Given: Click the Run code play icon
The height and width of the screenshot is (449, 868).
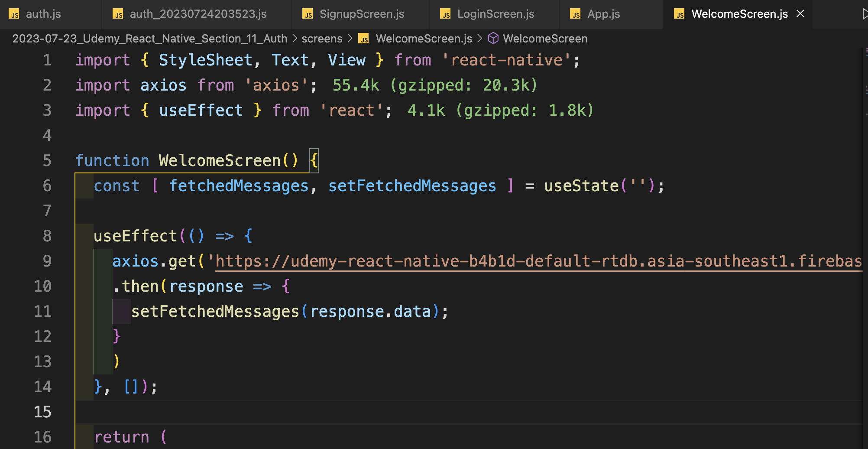Looking at the screenshot, I should (865, 14).
